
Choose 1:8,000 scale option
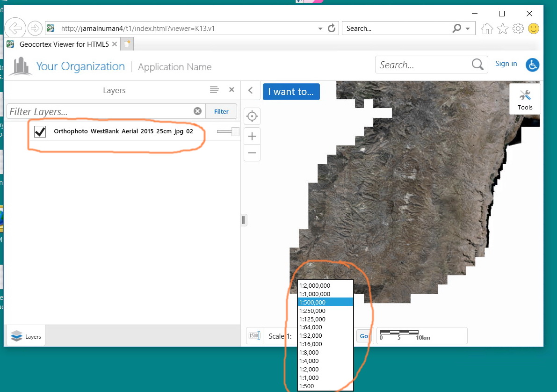(326, 353)
